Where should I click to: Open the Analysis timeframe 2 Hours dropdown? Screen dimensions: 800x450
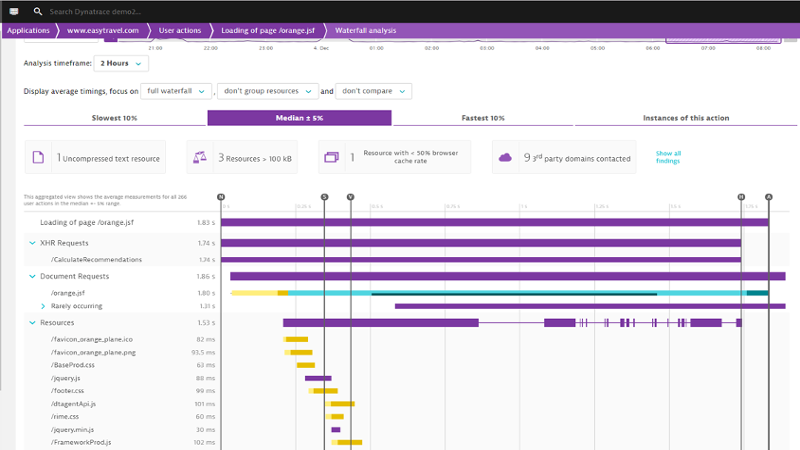tap(121, 63)
